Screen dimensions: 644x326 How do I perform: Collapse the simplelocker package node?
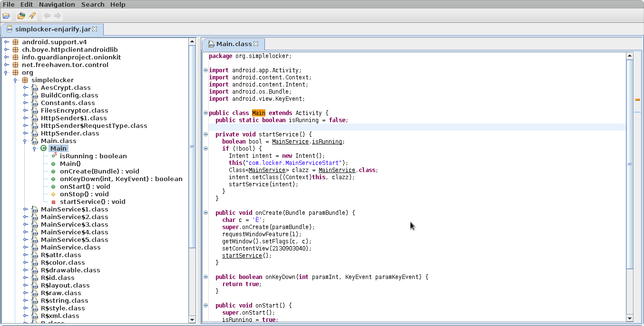16,80
